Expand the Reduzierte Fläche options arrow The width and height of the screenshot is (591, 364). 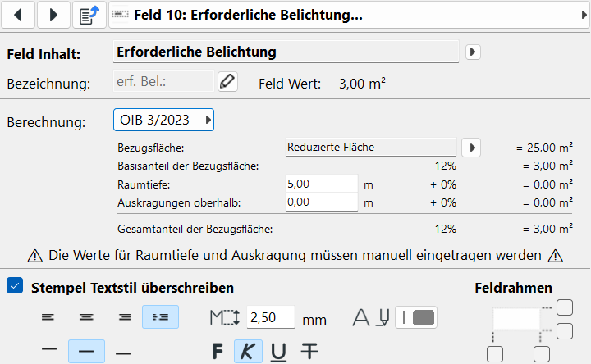click(x=470, y=148)
